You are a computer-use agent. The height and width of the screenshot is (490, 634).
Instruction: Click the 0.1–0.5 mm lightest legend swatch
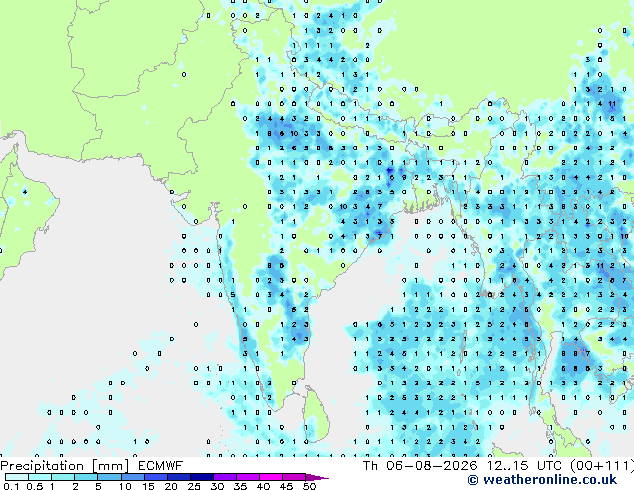click(17, 477)
